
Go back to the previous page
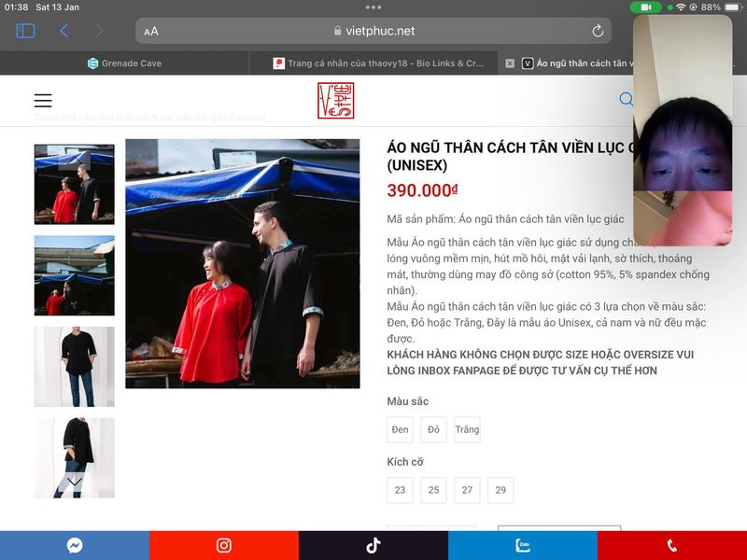click(x=63, y=31)
